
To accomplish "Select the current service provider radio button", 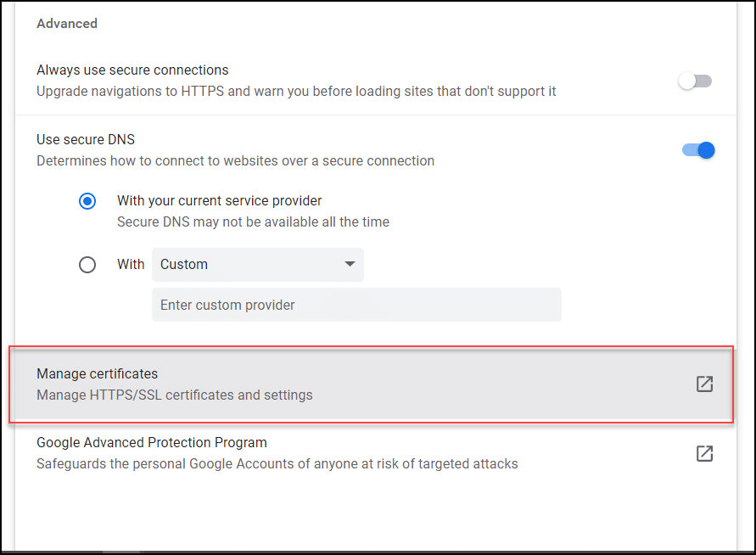I will (87, 202).
